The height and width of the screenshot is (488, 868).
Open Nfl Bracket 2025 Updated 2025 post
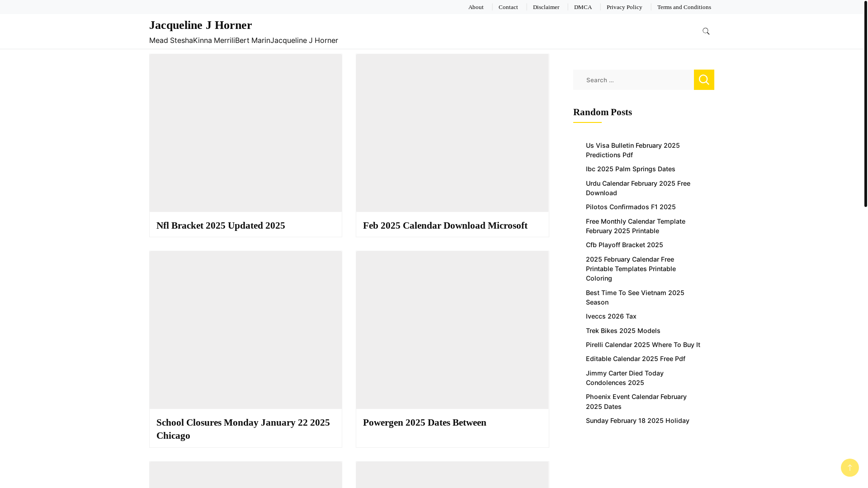(221, 225)
